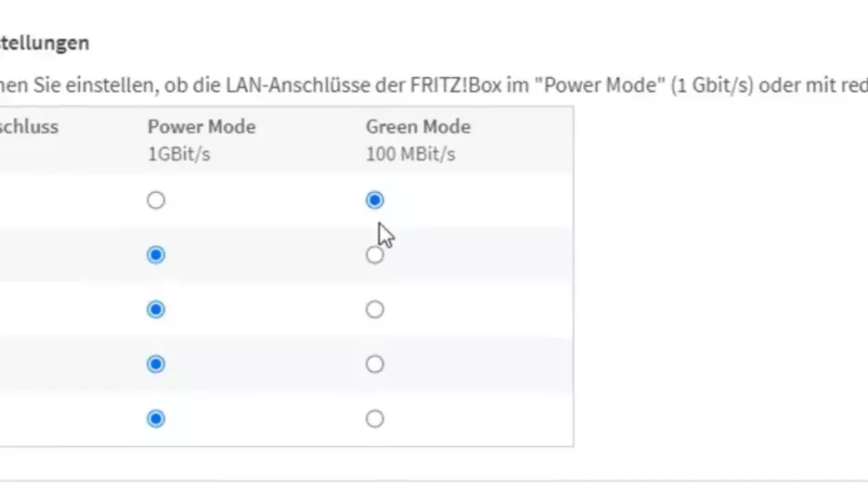Switch third row to Green Mode
The height and width of the screenshot is (488, 868).
(x=374, y=310)
